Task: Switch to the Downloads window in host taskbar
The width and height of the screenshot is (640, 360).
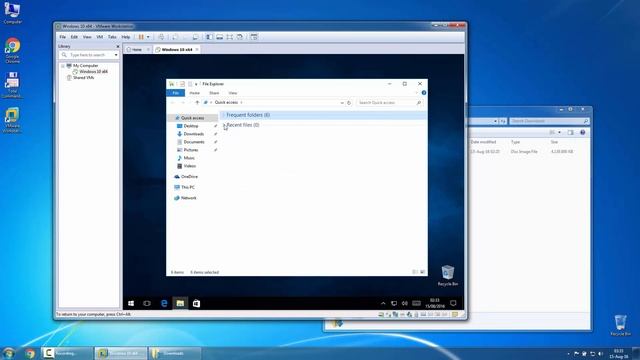Action: pos(174,353)
